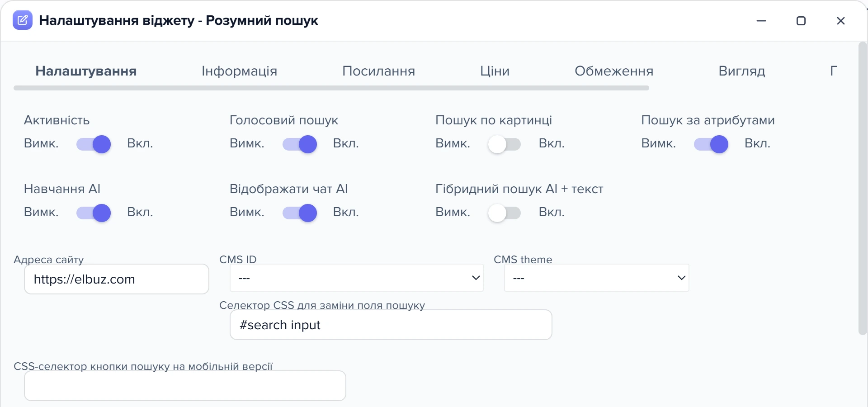Enable Пошук по картинці switch
Viewport: 868px width, 407px height.
pos(505,144)
